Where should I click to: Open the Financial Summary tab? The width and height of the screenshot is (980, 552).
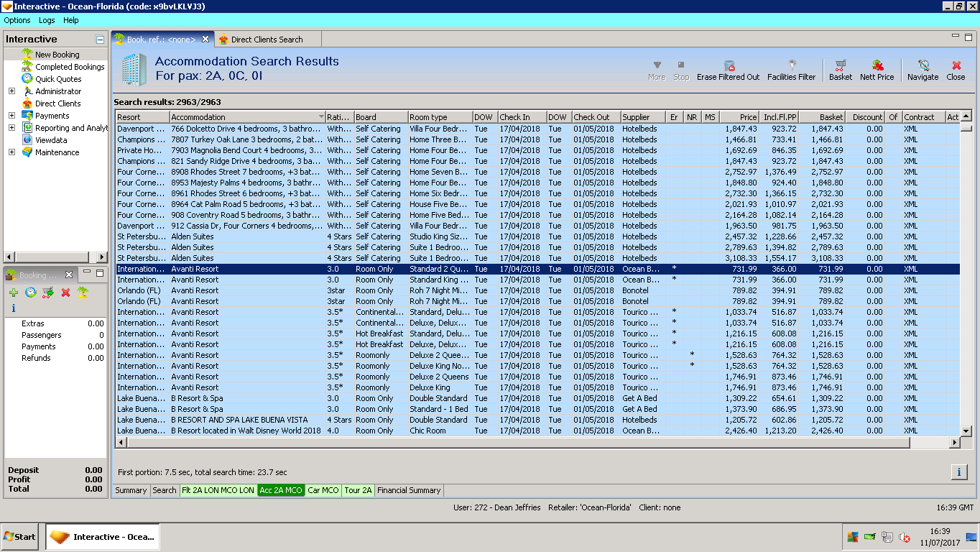point(409,490)
